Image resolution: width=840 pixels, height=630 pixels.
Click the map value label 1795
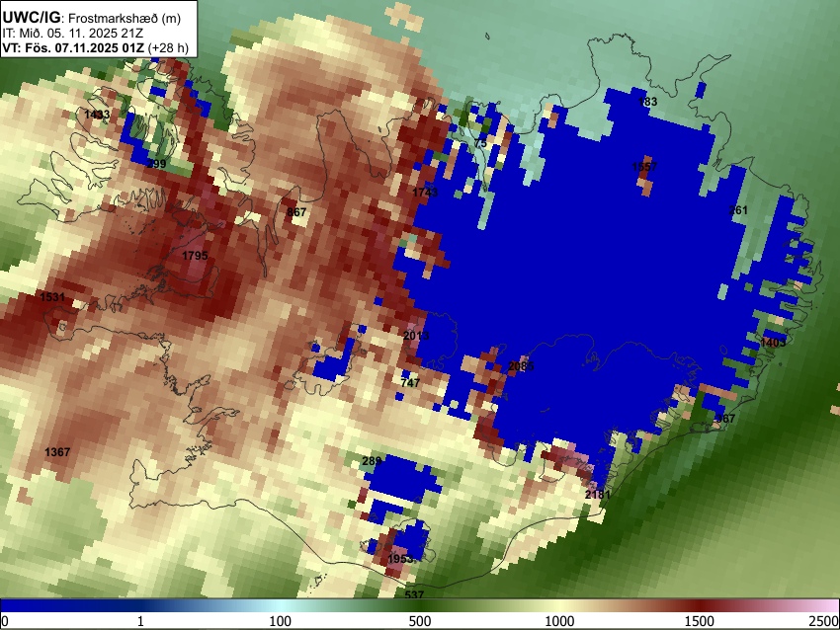195,256
